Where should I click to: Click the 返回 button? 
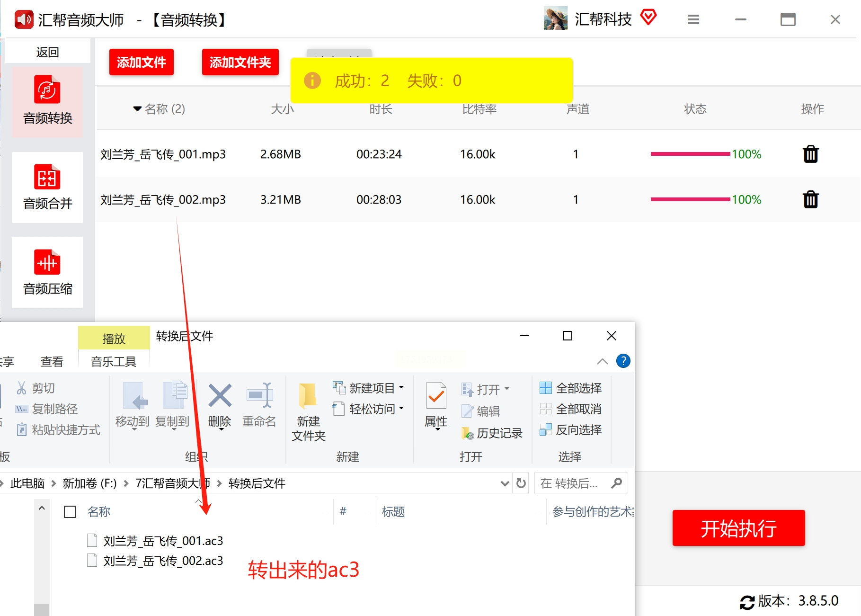coord(48,52)
